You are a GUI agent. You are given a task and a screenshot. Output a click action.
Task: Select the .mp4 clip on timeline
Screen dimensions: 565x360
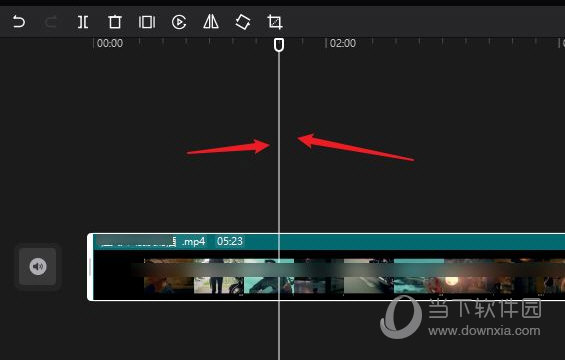[x=326, y=267]
